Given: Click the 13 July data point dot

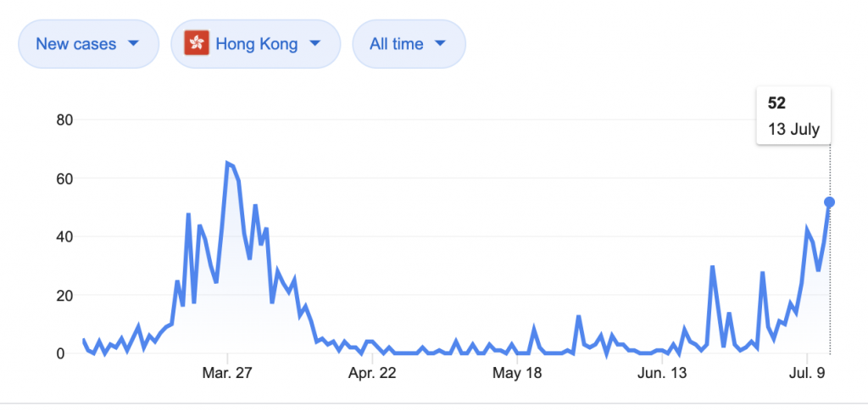Looking at the screenshot, I should coord(829,203).
